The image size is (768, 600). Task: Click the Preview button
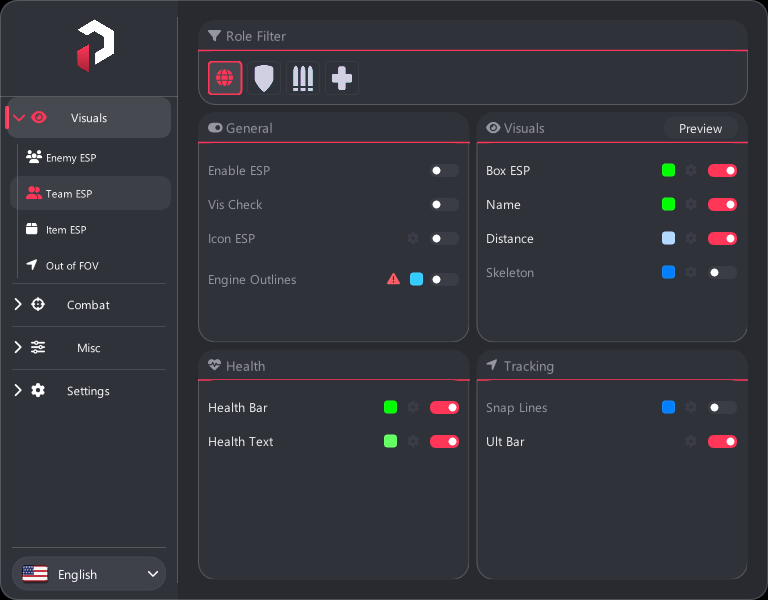coord(700,128)
